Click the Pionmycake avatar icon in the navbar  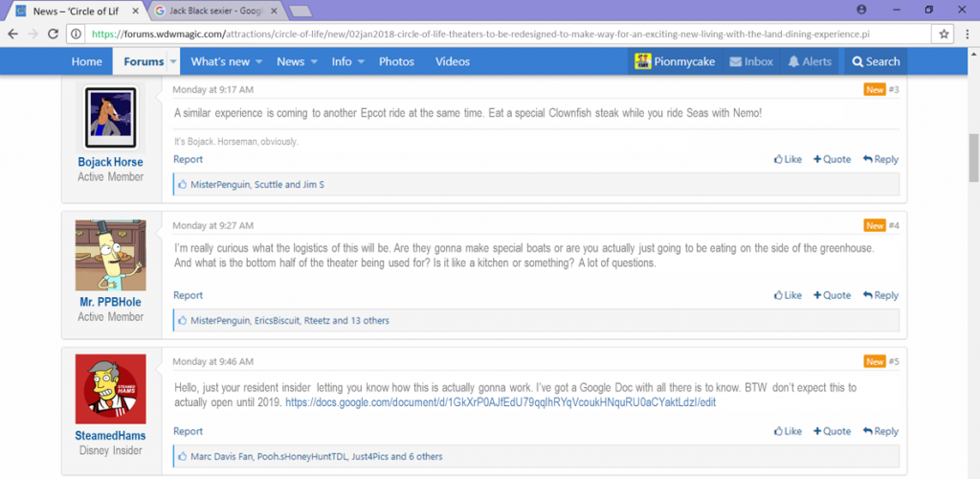(642, 61)
